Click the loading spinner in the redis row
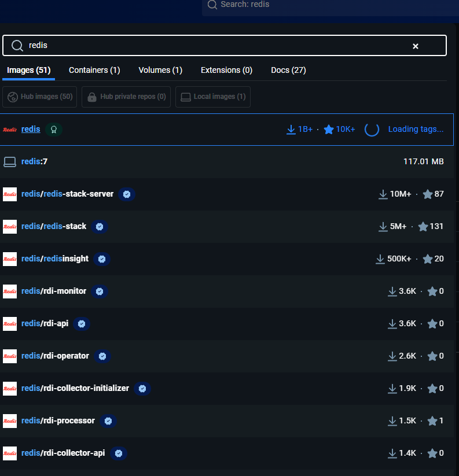Image resolution: width=459 pixels, height=476 pixels. point(372,130)
